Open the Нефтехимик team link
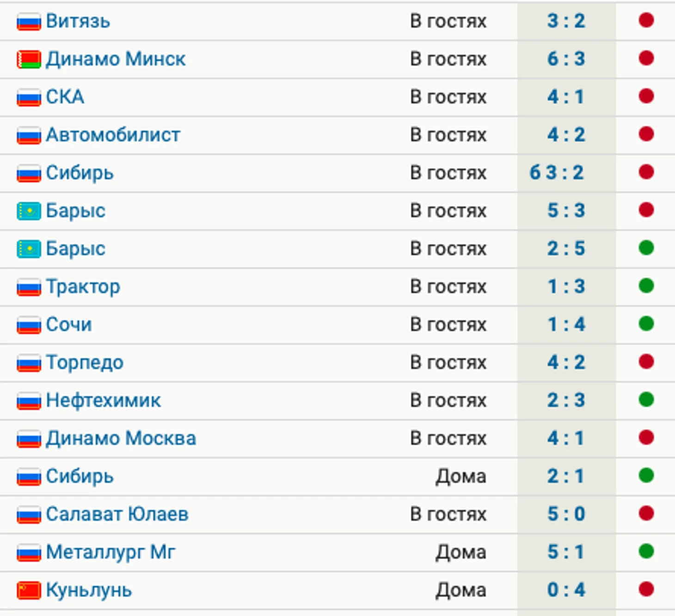675x616 pixels. pyautogui.click(x=104, y=400)
